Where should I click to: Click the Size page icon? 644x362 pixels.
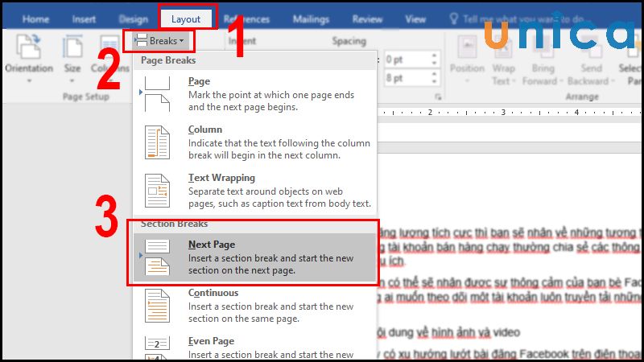pos(72,47)
